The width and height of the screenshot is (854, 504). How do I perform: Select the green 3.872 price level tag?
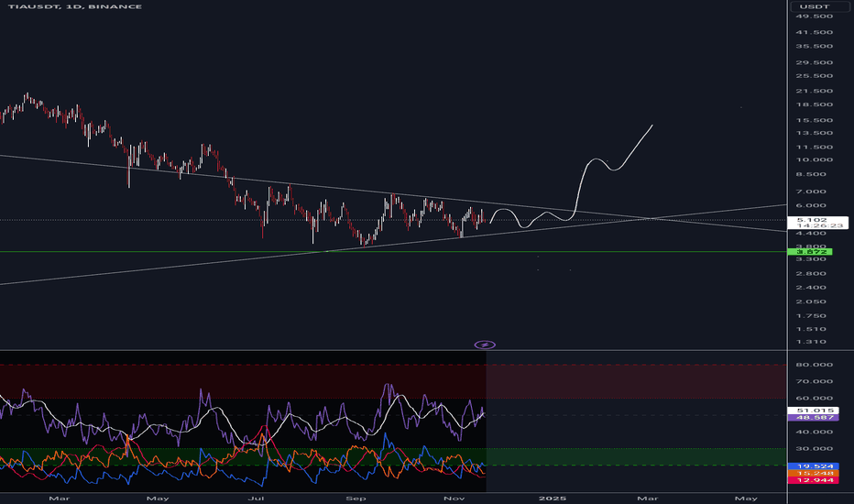click(811, 251)
